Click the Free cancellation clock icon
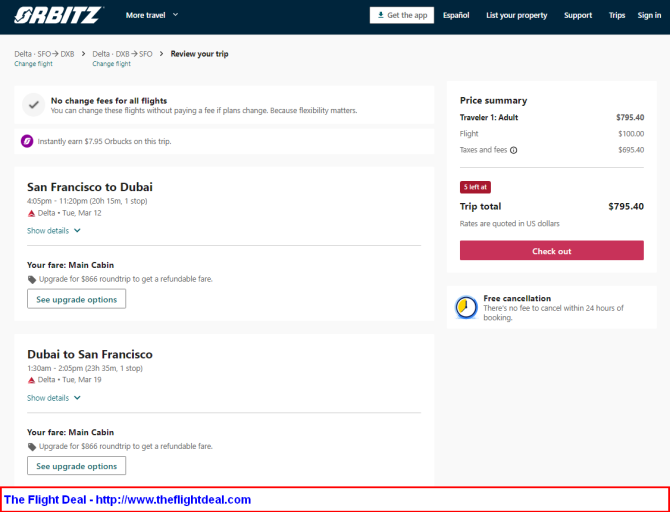Screen dimensions: 670x512 (466, 307)
